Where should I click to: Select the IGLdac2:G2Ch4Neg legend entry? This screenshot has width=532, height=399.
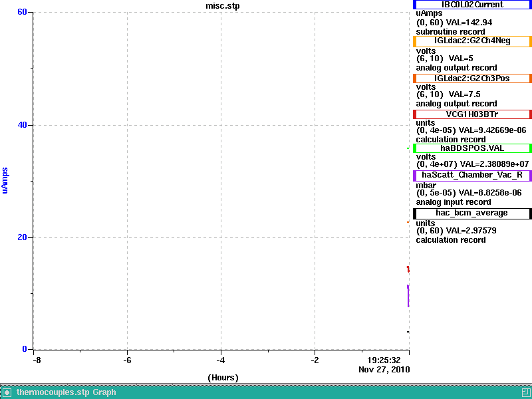[472, 41]
